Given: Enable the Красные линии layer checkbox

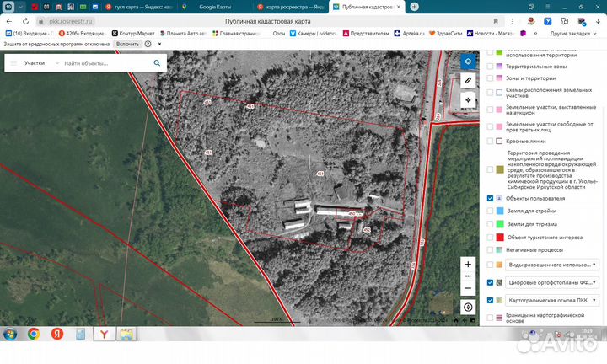Looking at the screenshot, I should (x=490, y=141).
